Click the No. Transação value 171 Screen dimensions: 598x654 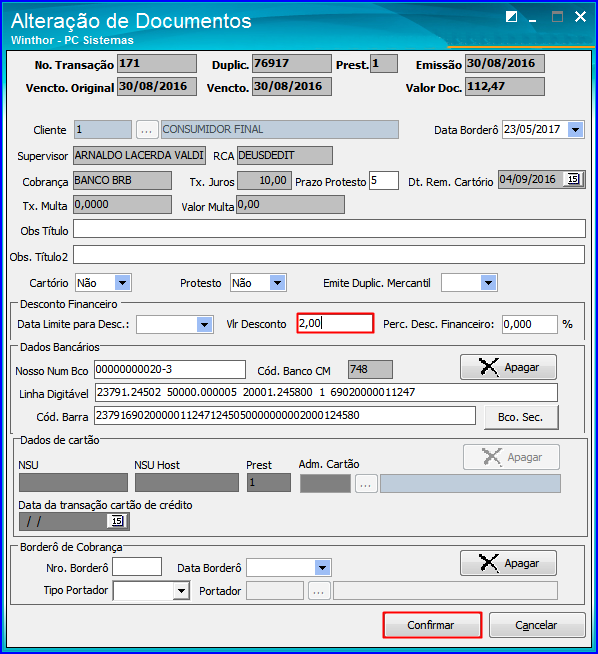tap(157, 63)
